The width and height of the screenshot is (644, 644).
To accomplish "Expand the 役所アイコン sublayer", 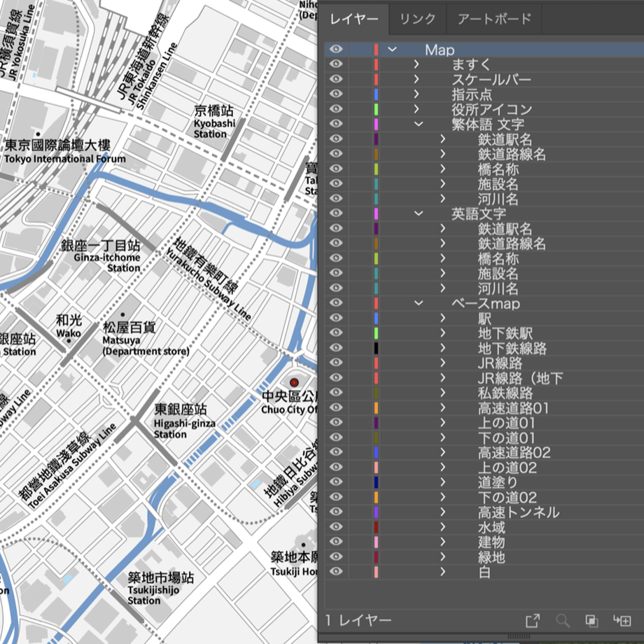I will 416,108.
